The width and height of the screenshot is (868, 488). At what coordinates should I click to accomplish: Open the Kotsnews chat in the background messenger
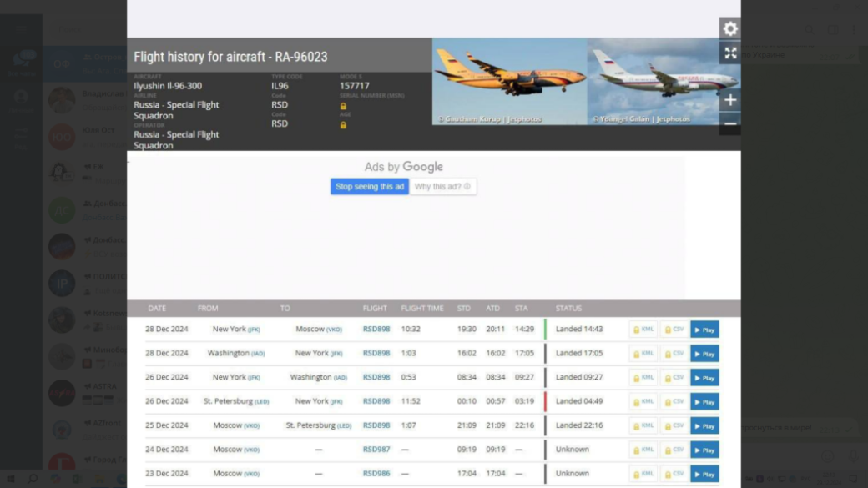[85, 319]
